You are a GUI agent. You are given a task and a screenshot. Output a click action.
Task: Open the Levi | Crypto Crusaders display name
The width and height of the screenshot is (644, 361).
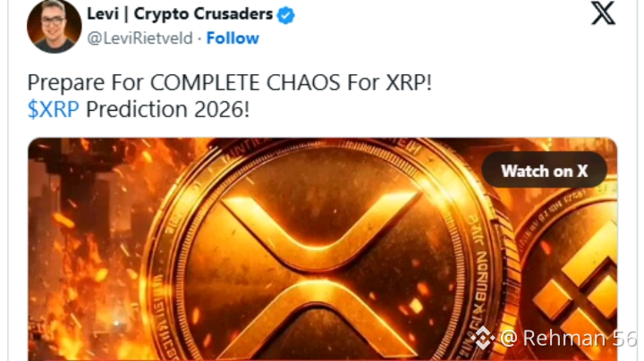pyautogui.click(x=180, y=14)
